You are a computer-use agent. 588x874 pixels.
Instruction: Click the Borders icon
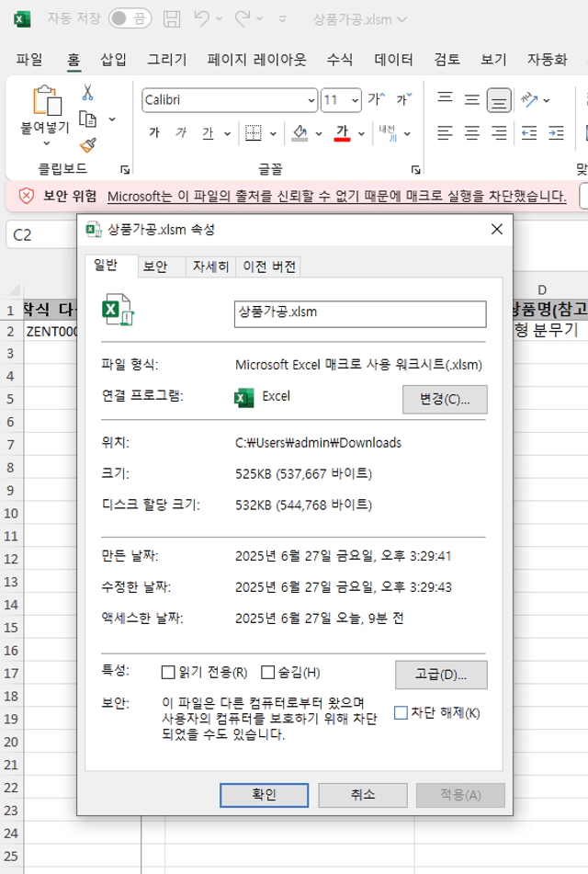point(253,132)
